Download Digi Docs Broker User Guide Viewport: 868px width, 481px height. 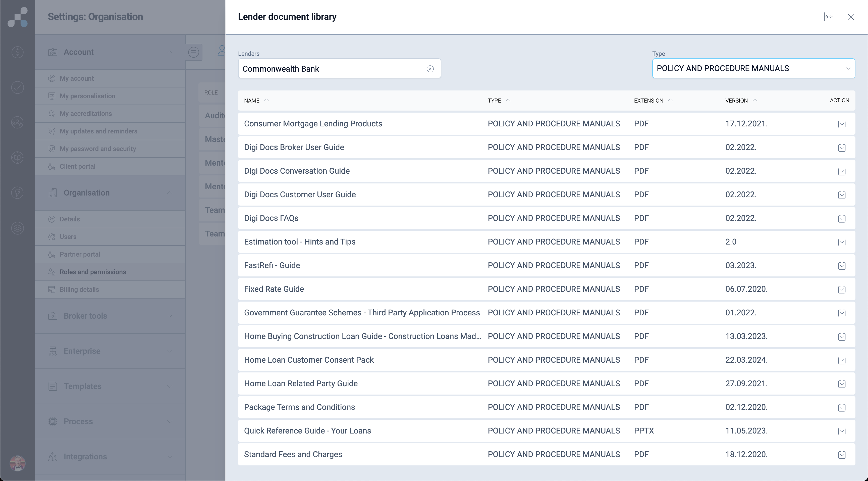pos(841,147)
